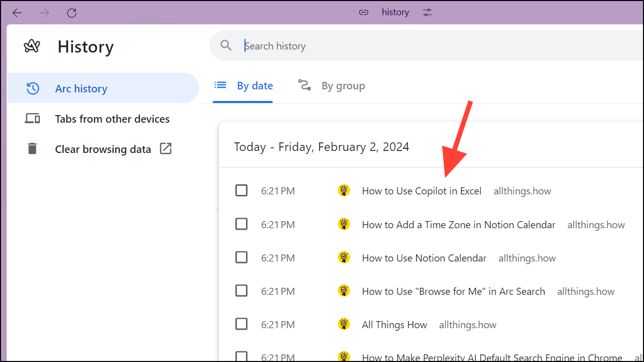Click the Clear browsing data trash icon
Viewport: 644px width, 362px height.
pyautogui.click(x=32, y=149)
